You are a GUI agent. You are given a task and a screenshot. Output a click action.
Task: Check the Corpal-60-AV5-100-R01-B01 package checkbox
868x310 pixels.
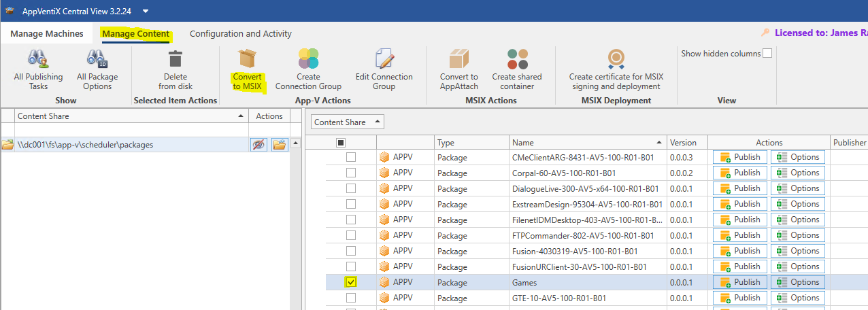tap(351, 173)
